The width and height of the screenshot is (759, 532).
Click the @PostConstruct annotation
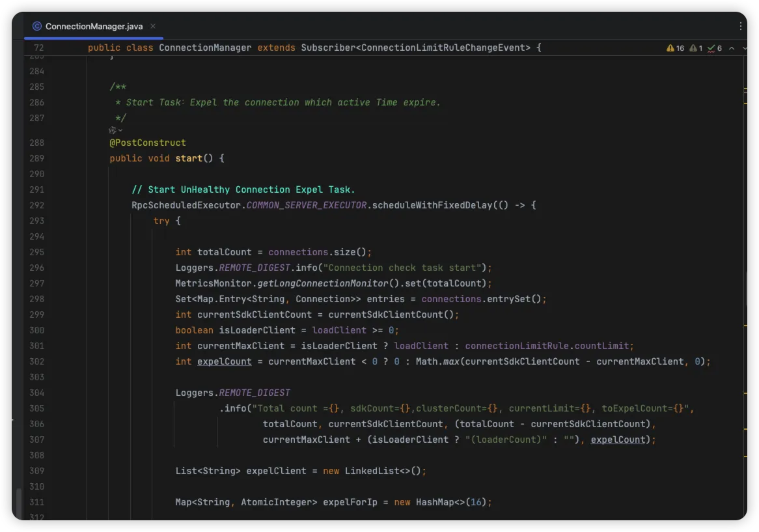(x=148, y=143)
